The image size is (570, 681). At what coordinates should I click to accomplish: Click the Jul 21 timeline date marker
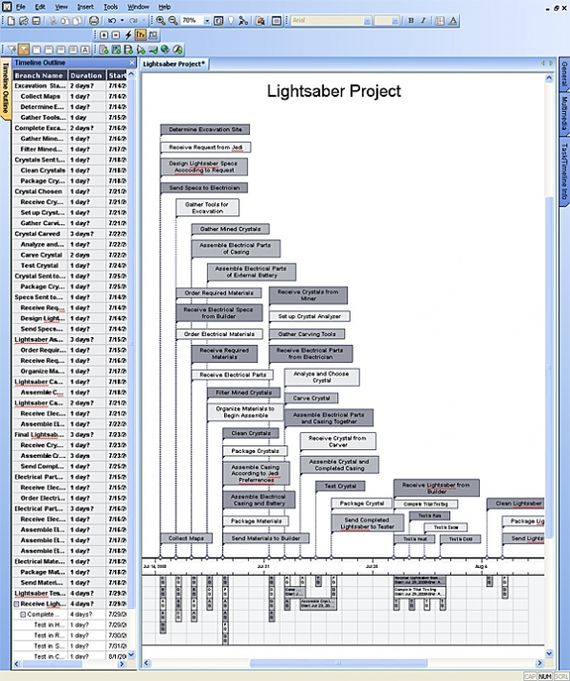point(263,566)
